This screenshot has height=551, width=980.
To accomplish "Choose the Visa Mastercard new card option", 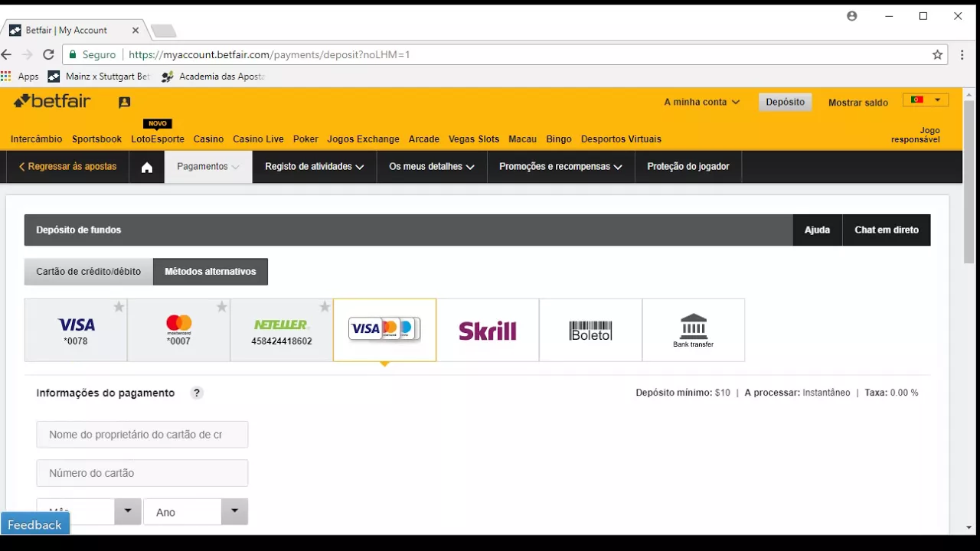I will coord(384,330).
